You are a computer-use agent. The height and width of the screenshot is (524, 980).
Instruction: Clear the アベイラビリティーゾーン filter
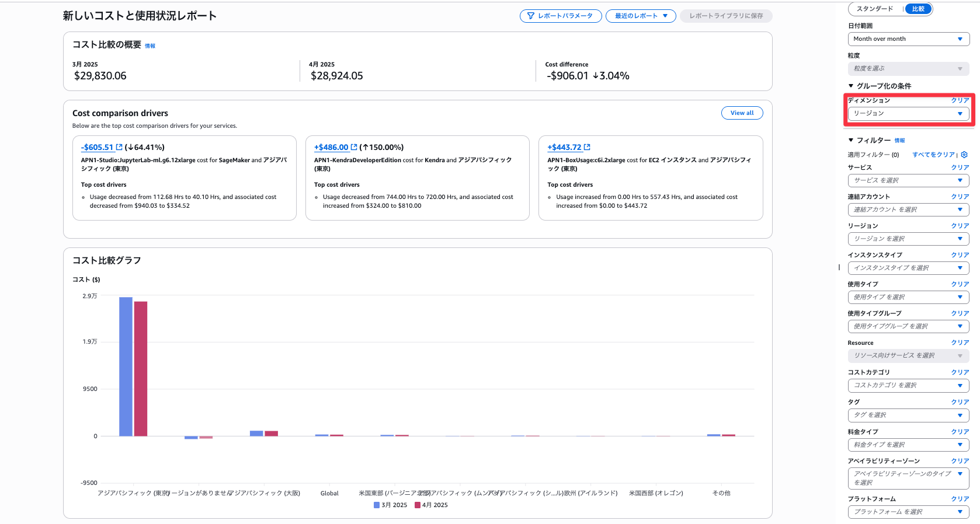coord(960,461)
